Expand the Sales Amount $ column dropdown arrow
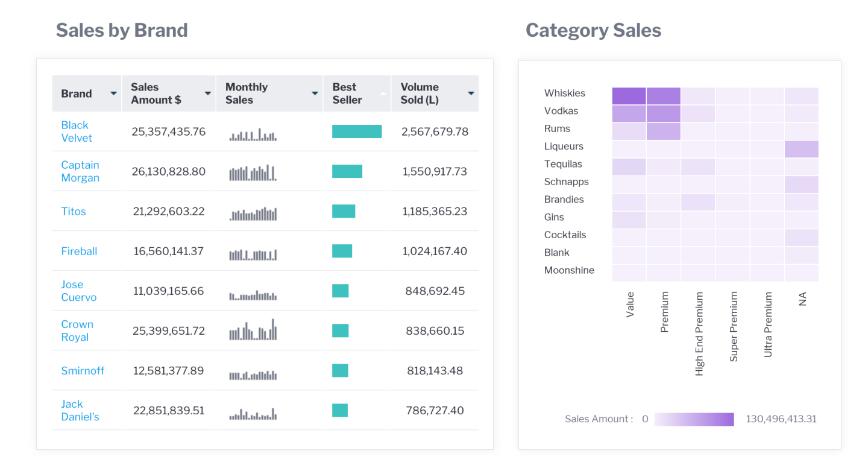Image resolution: width=868 pixels, height=471 pixels. pos(208,94)
